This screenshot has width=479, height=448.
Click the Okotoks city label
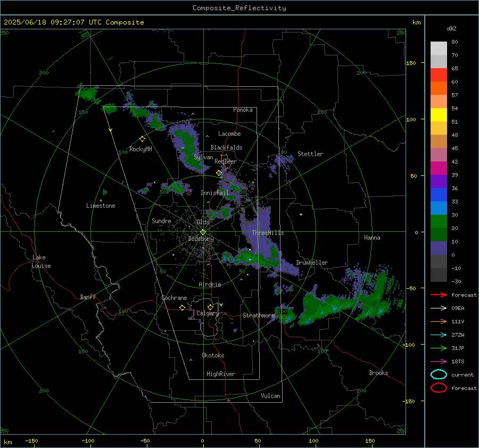[x=213, y=355]
